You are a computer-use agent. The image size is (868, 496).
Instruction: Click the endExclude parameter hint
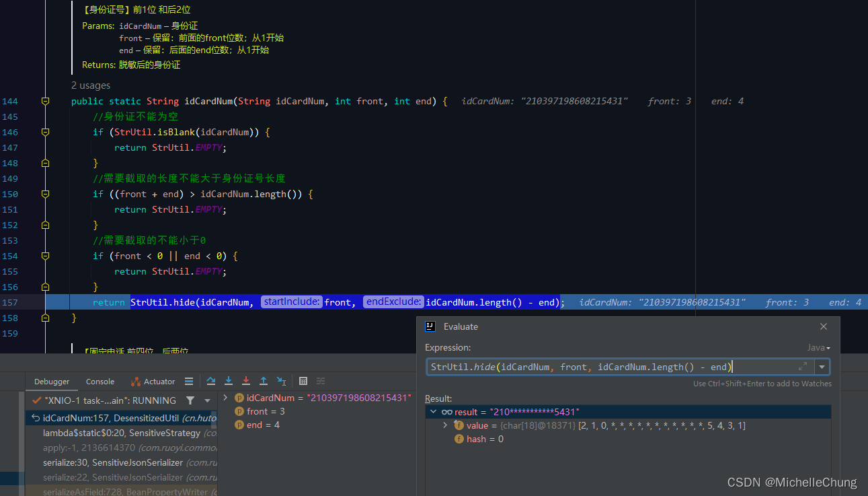pos(393,302)
